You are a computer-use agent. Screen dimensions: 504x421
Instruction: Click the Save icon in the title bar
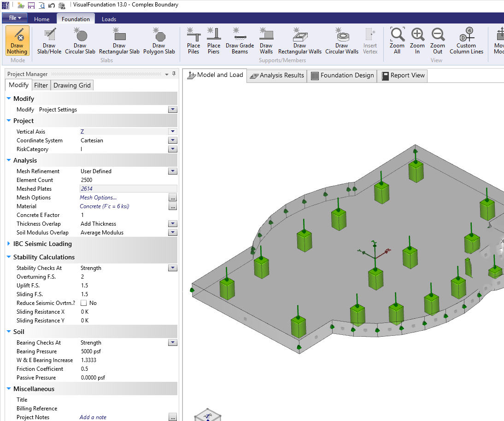point(31,5)
